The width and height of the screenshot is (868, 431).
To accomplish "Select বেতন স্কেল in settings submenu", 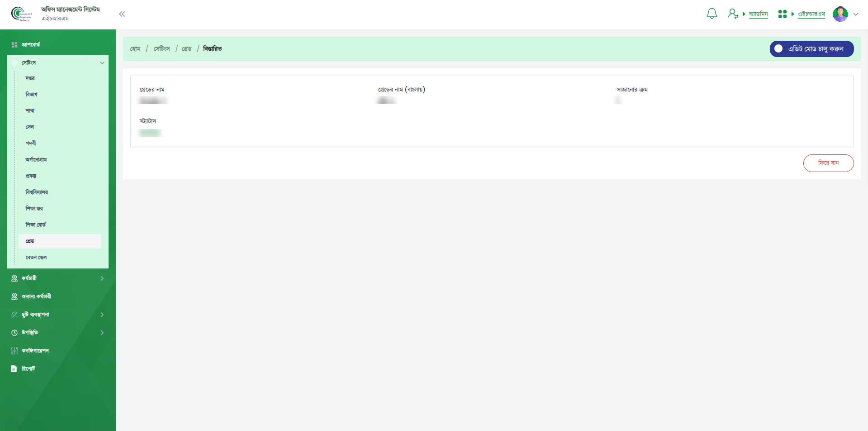I will tap(36, 258).
